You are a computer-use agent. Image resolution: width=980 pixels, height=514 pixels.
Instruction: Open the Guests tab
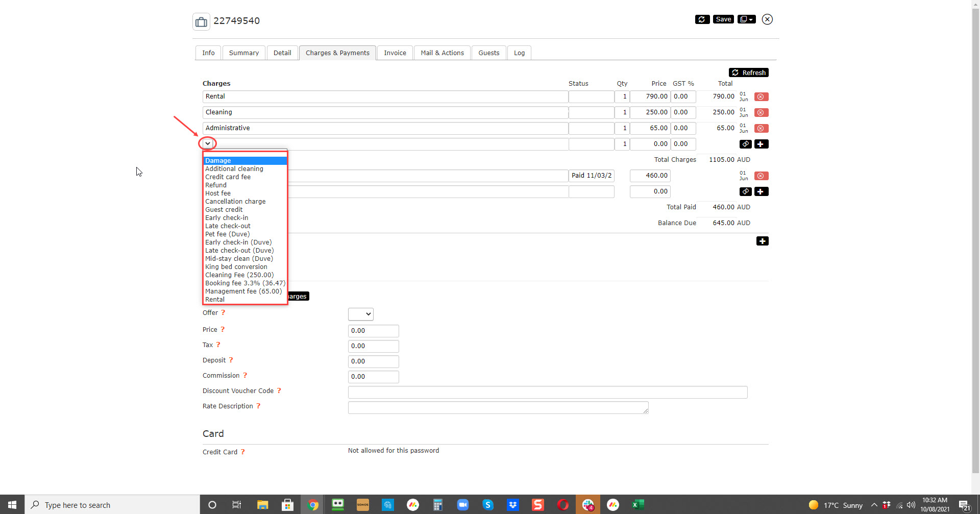click(489, 53)
